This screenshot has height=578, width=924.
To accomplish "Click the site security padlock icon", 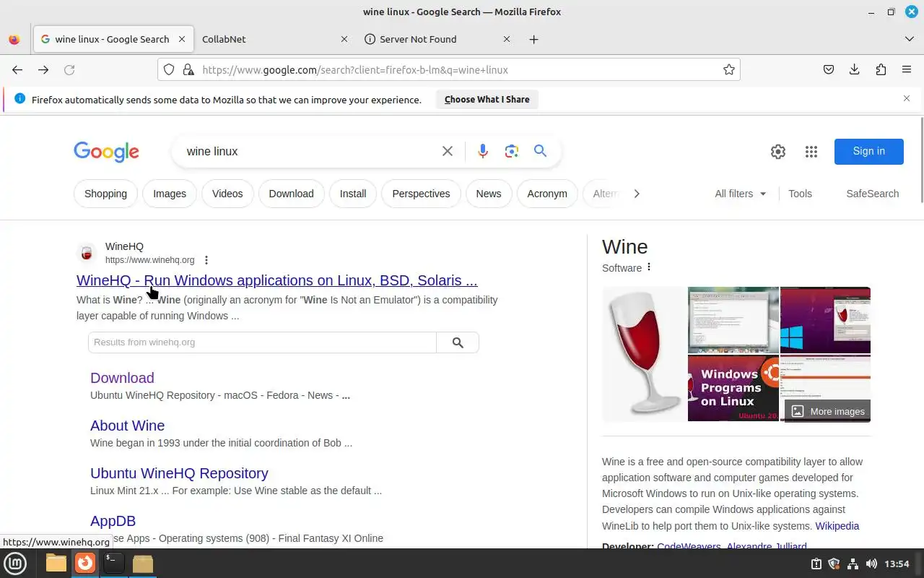I will click(188, 69).
